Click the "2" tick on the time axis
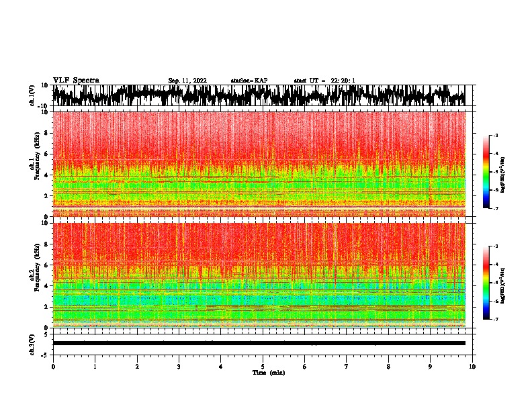The width and height of the screenshot is (532, 411). pyautogui.click(x=137, y=367)
